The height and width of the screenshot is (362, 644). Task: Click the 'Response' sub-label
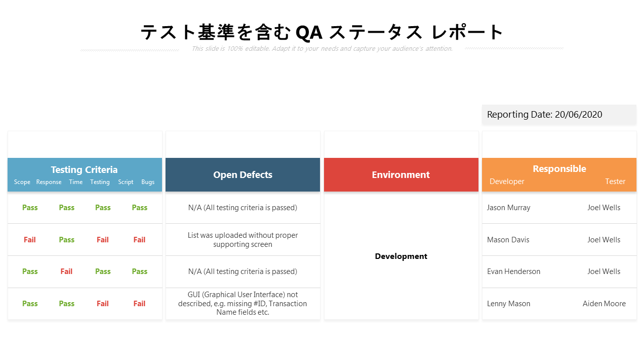(49, 182)
